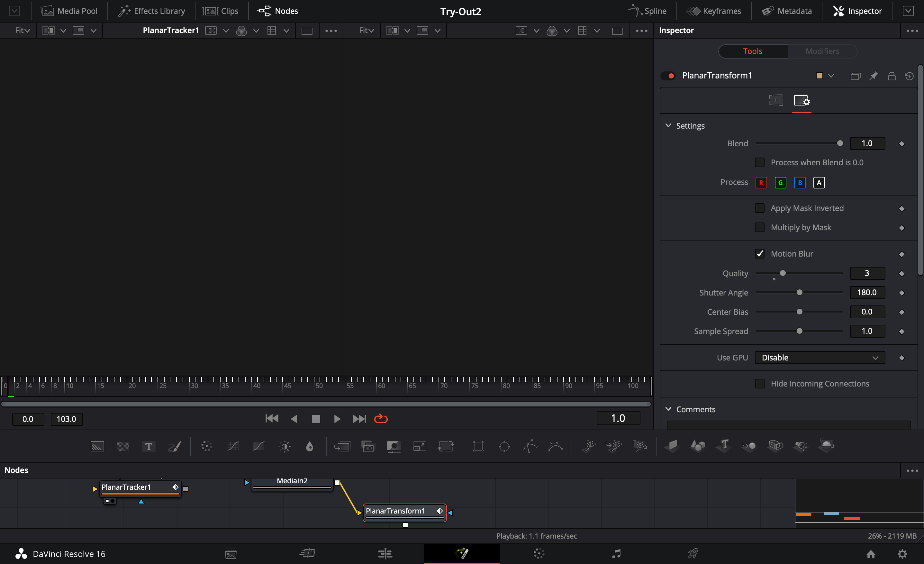Viewport: 924px width, 564px height.
Task: Click the Nodes panel icon in toolbar
Action: [x=278, y=11]
